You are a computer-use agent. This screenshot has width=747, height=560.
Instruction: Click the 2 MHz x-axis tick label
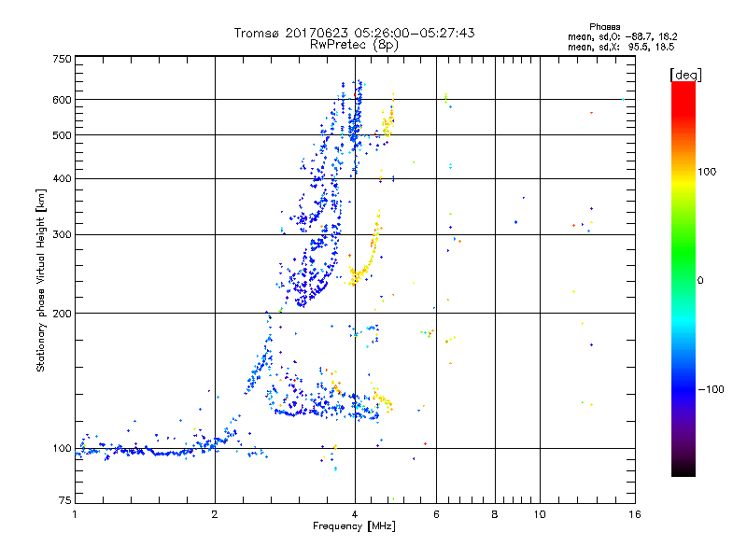(x=215, y=514)
